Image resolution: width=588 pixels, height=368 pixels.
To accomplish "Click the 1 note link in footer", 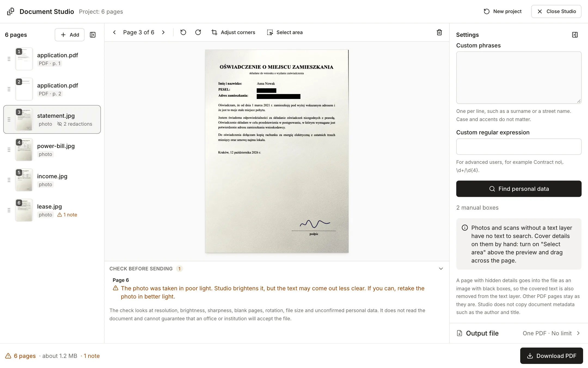I will 92,356.
